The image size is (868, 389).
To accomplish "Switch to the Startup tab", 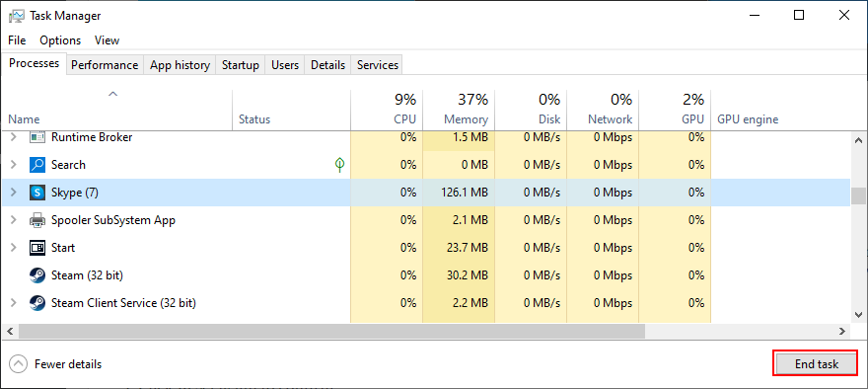I will click(241, 65).
